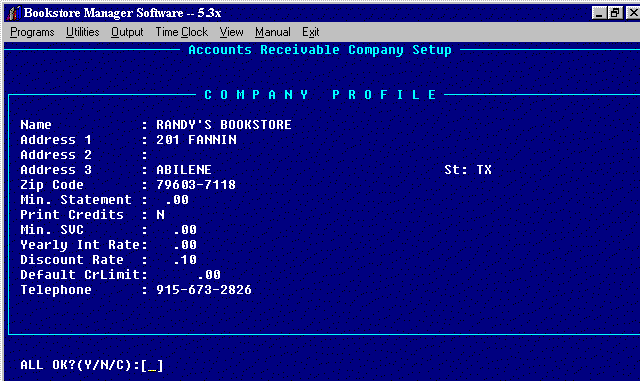Click the Address 1 value 201 FANNIN
The width and height of the screenshot is (640, 381).
pyautogui.click(x=196, y=140)
